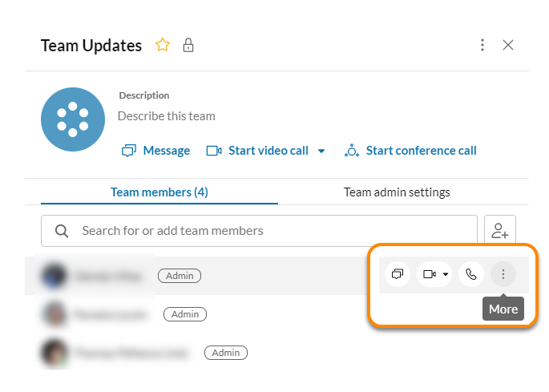Image resolution: width=549 pixels, height=392 pixels.
Task: Star the Team Updates team as favorite
Action: [x=163, y=45]
